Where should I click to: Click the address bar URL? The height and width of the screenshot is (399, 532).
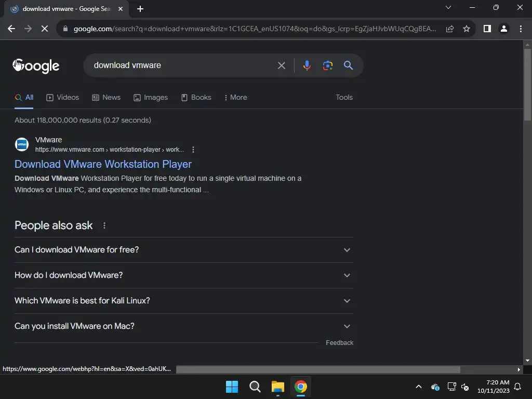255,29
